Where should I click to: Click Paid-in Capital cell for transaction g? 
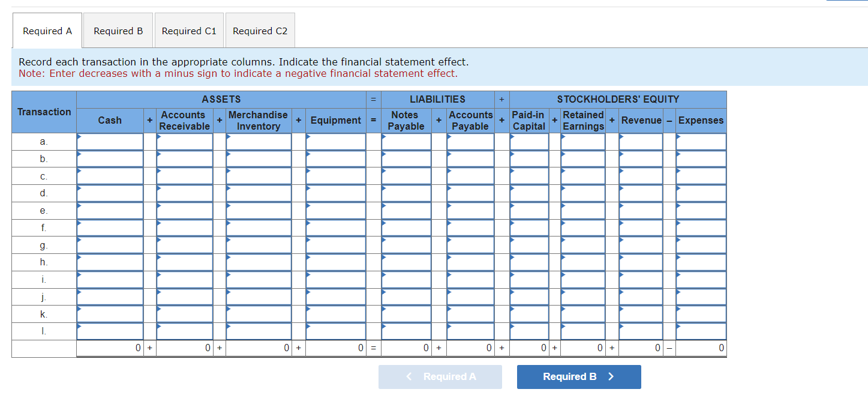529,245
